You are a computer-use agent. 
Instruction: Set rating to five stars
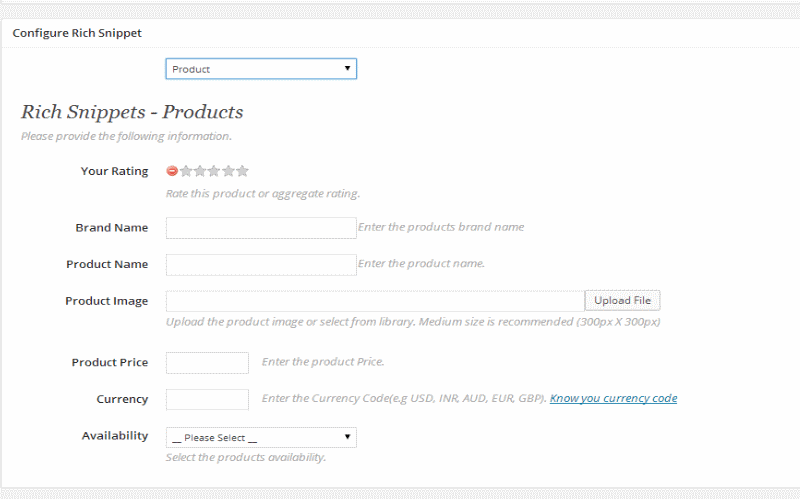(x=242, y=171)
